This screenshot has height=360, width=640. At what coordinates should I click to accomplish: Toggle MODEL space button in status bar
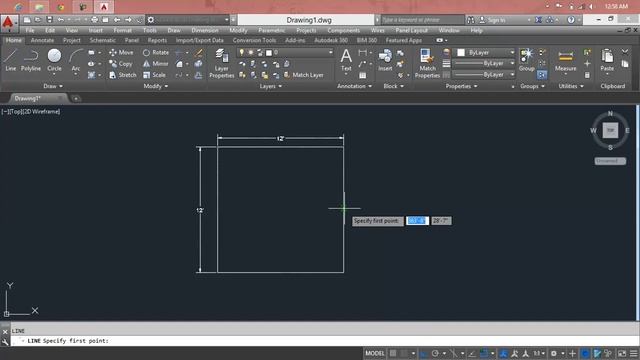point(375,353)
